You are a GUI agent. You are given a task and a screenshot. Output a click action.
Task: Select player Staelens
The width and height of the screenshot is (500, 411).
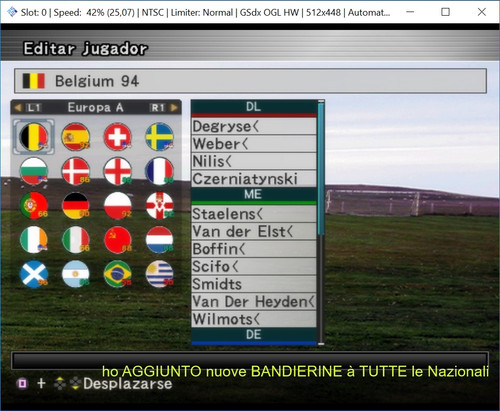pos(254,214)
